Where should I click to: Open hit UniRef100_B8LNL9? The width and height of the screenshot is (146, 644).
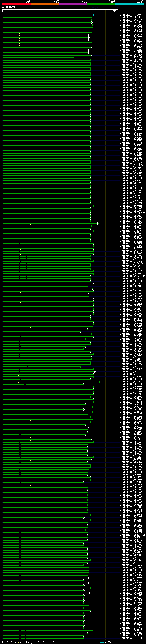(131, 17)
